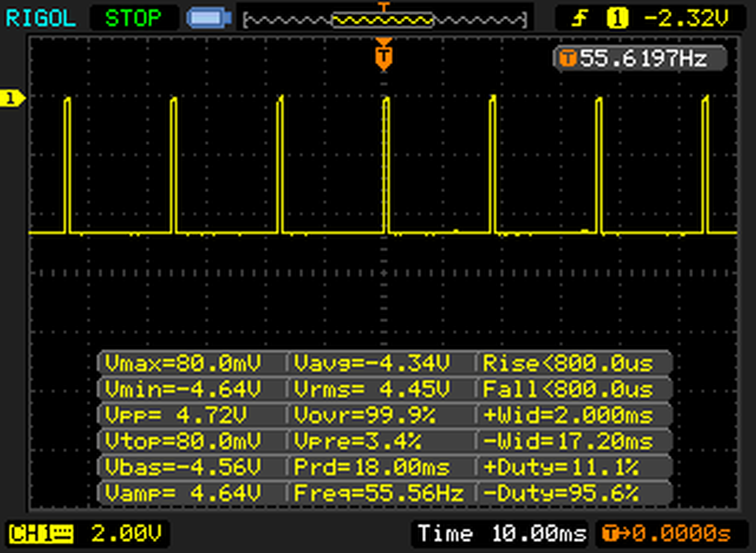Viewport: 756px width, 553px height.
Task: Click the -2.32V trigger level value
Action: click(x=687, y=18)
